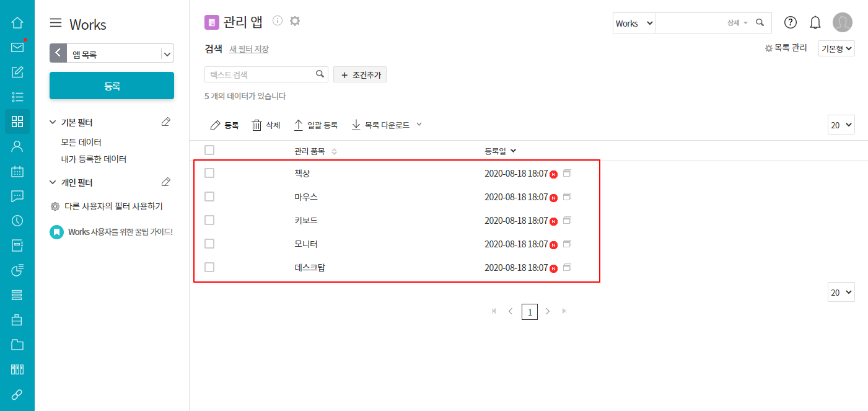Toggle the select-all header checkbox
This screenshot has width=868, height=411.
(x=209, y=150)
